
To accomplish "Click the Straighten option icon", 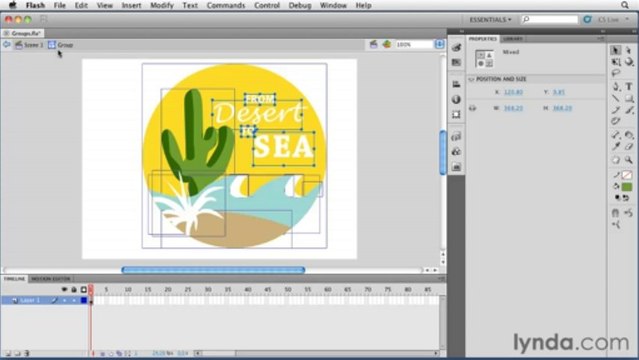I will [x=616, y=224].
